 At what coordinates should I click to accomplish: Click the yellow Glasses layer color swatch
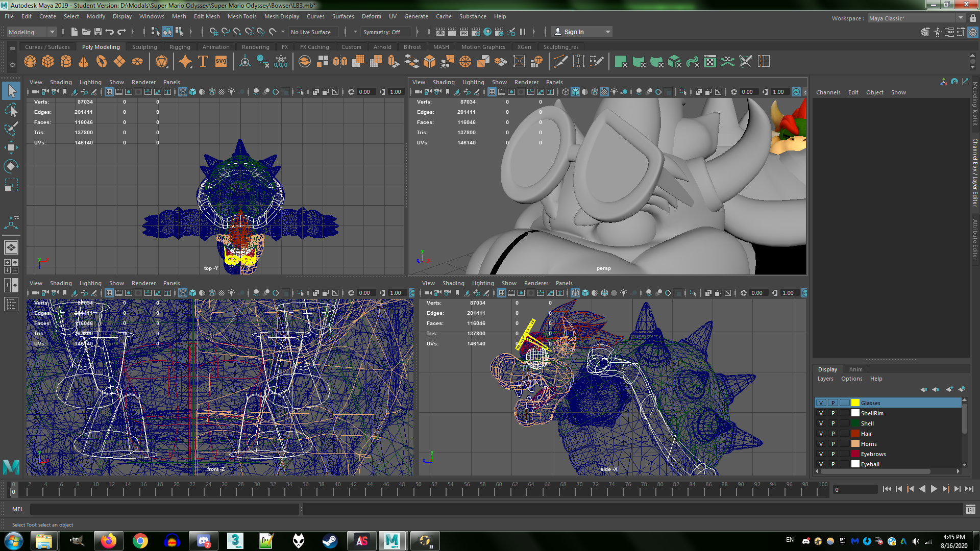pos(855,403)
